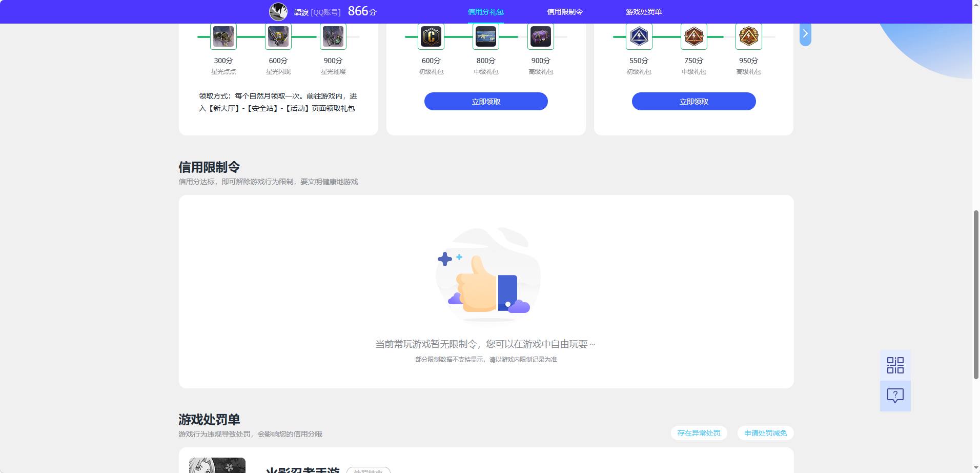Click the 900分 高级礼包 chest icon
This screenshot has width=980, height=473.
pos(541,36)
